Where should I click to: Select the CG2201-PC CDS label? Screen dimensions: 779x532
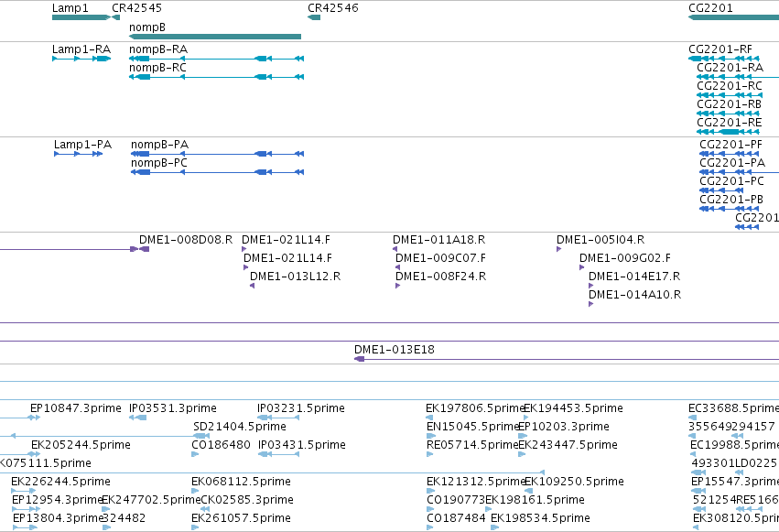731,181
